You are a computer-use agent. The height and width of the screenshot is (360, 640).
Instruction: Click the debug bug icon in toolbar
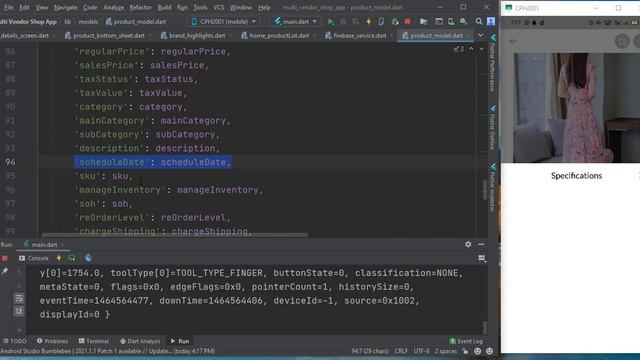[x=343, y=21]
